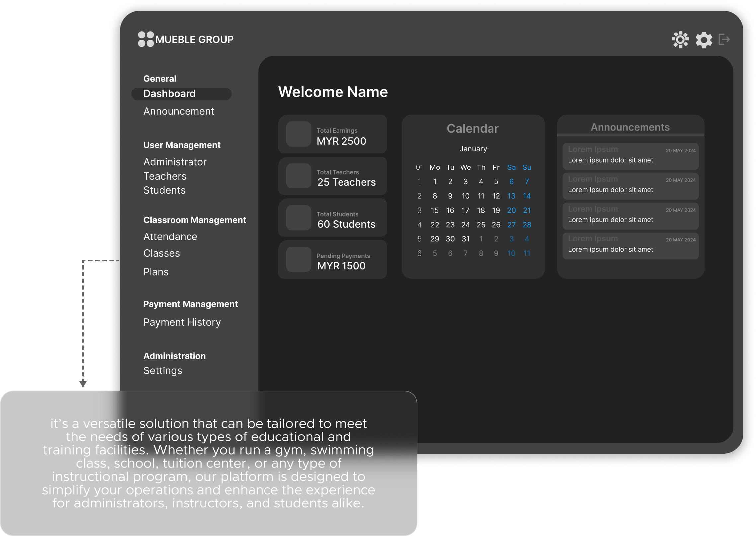Click the logout arrow icon

click(x=724, y=39)
